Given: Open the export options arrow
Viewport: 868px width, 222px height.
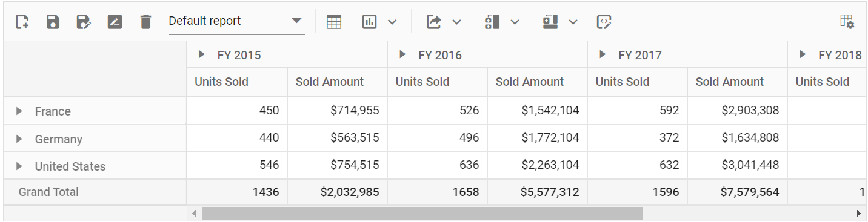Looking at the screenshot, I should point(457,22).
